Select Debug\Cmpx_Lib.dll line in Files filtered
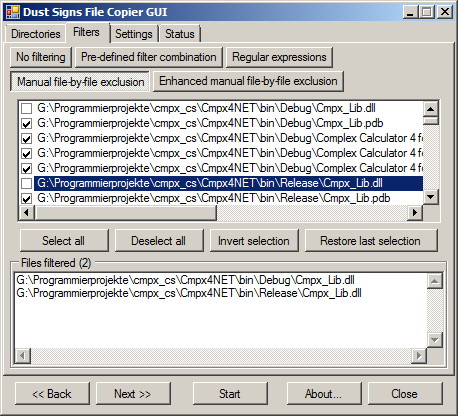The height and width of the screenshot is (416, 458). point(185,280)
